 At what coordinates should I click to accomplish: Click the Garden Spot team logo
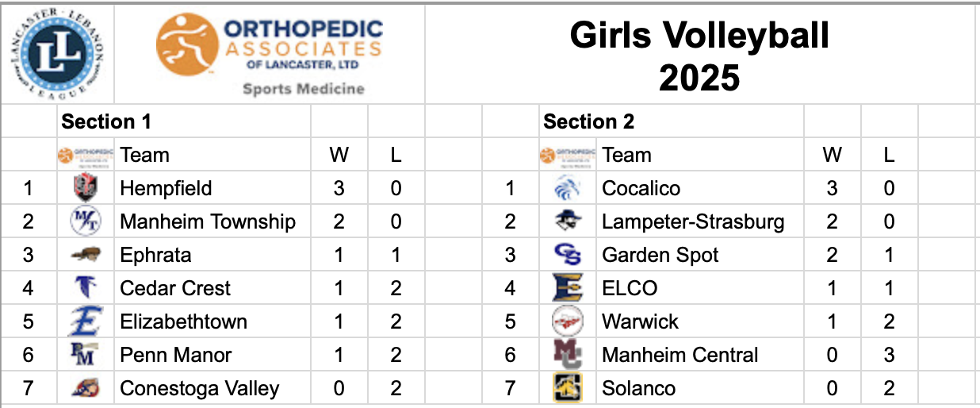click(567, 255)
